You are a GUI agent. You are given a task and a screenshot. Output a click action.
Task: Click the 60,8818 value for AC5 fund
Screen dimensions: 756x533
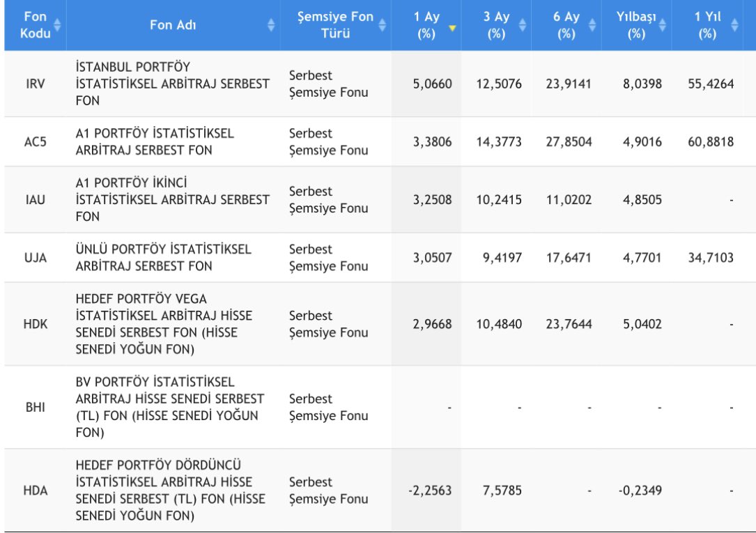point(711,141)
